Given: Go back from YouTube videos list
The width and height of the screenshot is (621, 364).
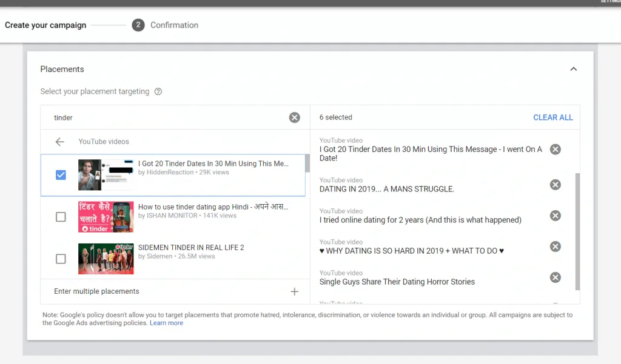Looking at the screenshot, I should (x=60, y=142).
